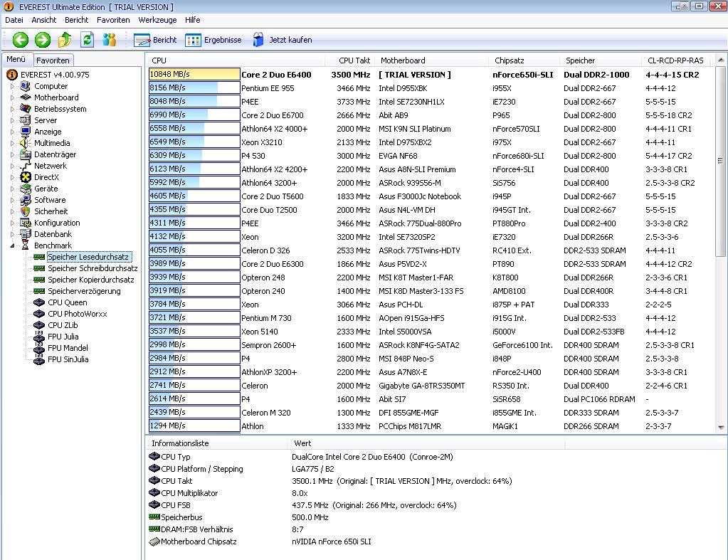Select FPU SinJulia benchmark
The height and width of the screenshot is (560, 728).
tap(68, 359)
